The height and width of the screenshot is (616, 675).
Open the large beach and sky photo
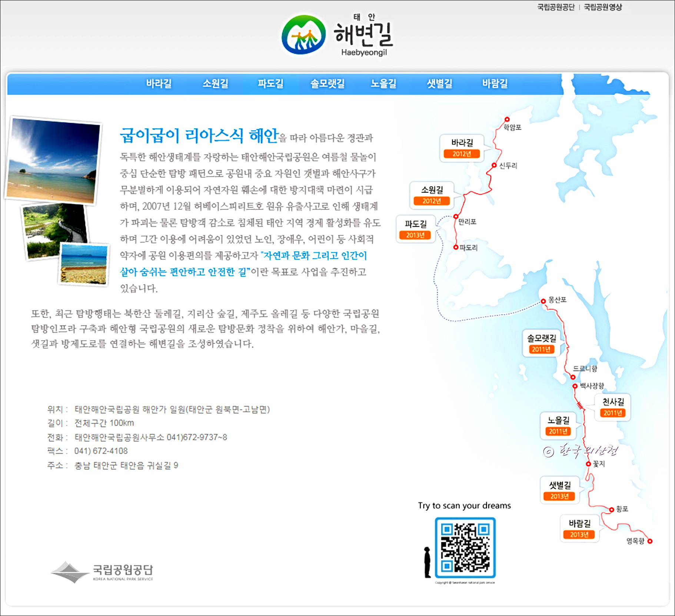pyautogui.click(x=53, y=160)
